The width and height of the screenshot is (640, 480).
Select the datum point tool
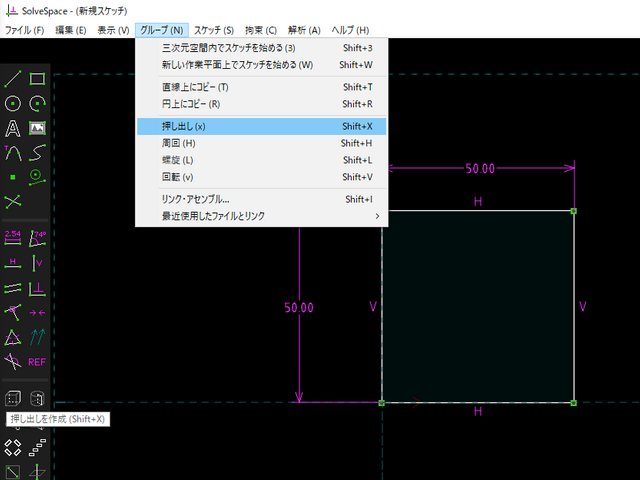(13, 177)
